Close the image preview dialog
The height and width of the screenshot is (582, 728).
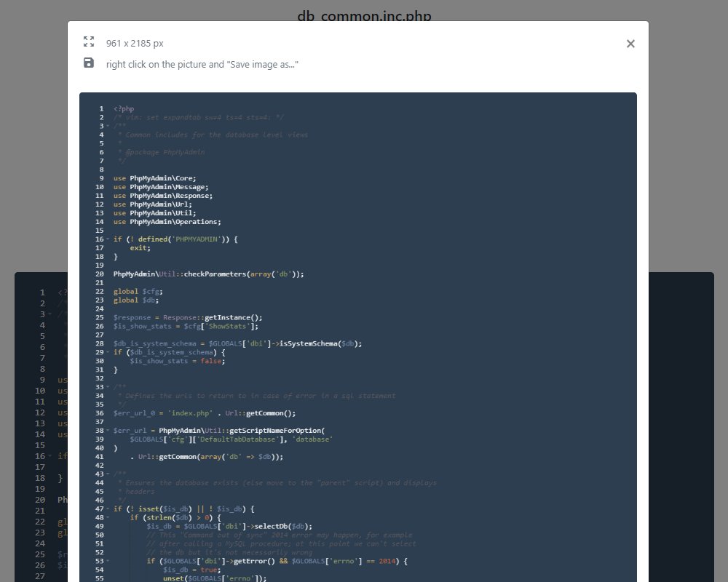coord(630,44)
